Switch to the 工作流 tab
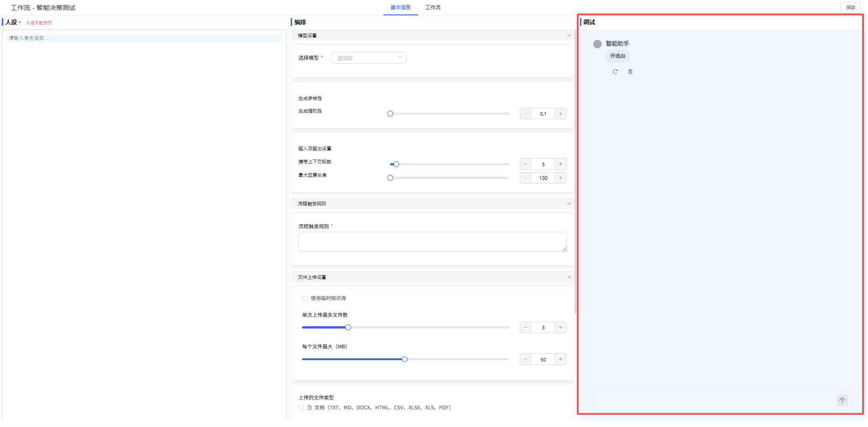This screenshot has height=427, width=868. pyautogui.click(x=433, y=7)
